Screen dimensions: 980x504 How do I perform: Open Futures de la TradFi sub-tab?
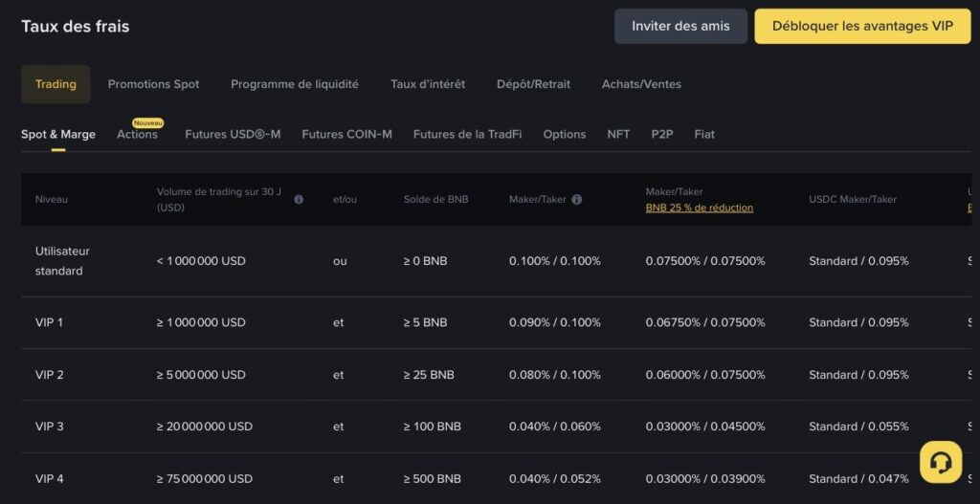467,134
